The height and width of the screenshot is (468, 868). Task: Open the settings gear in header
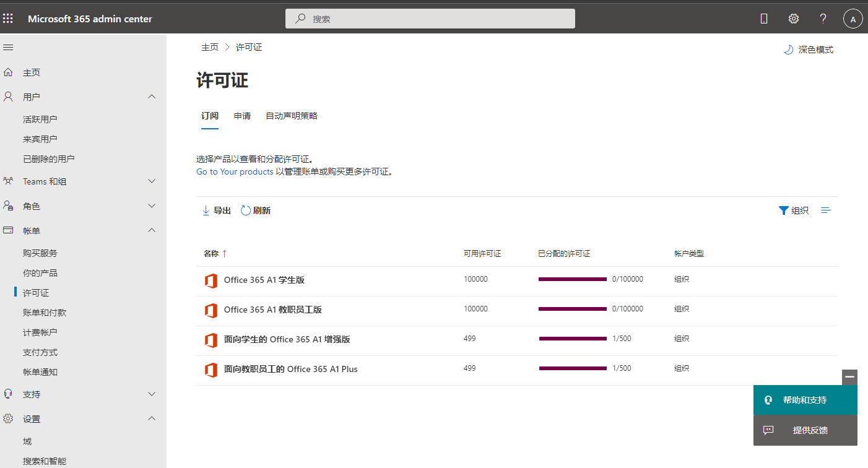pyautogui.click(x=794, y=19)
